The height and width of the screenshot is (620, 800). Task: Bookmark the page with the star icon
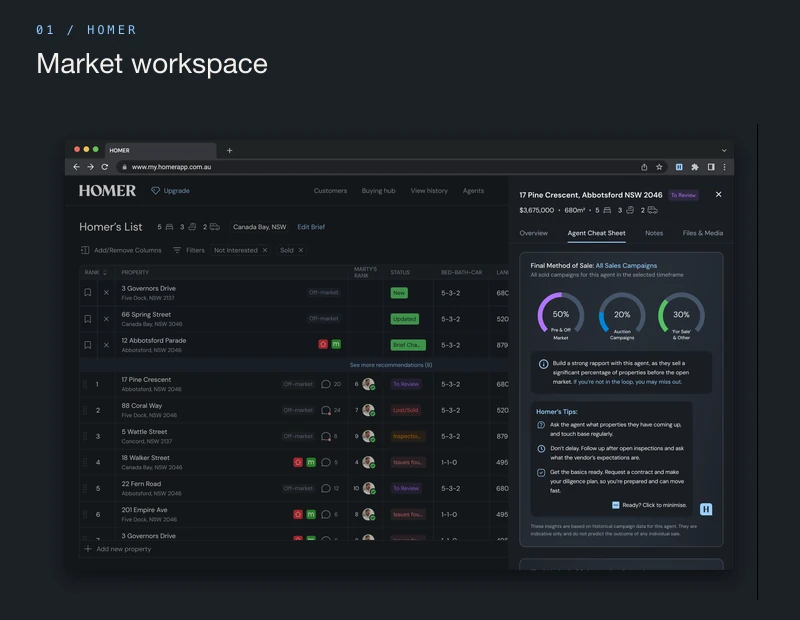659,167
